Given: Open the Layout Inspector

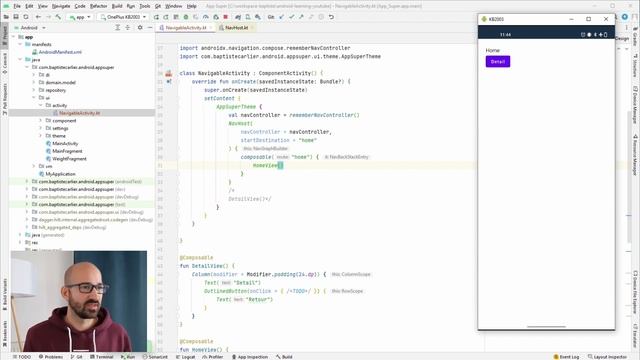Looking at the screenshot, I should pyautogui.click(x=607, y=357).
